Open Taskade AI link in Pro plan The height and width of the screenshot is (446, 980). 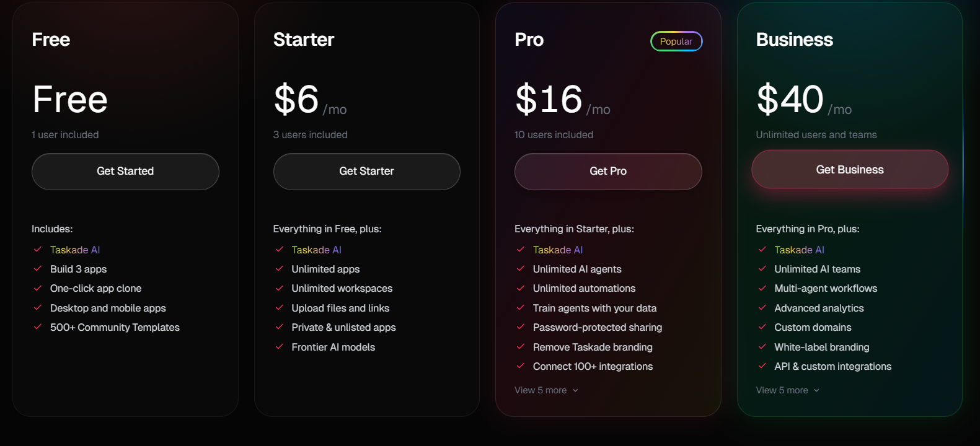tap(558, 250)
